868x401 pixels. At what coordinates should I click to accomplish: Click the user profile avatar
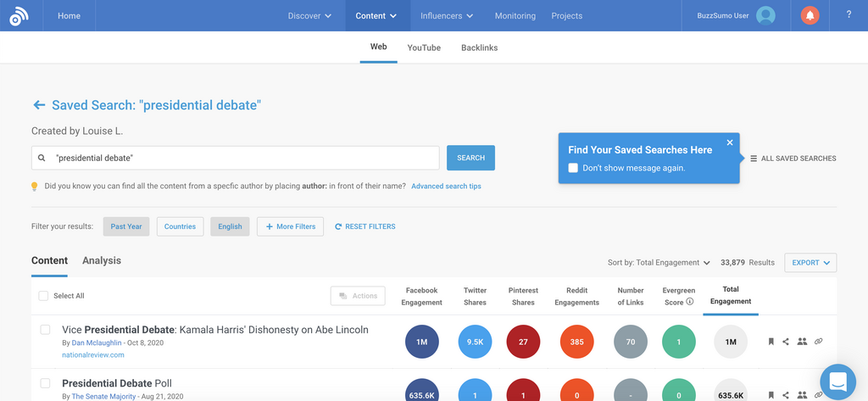tap(765, 15)
